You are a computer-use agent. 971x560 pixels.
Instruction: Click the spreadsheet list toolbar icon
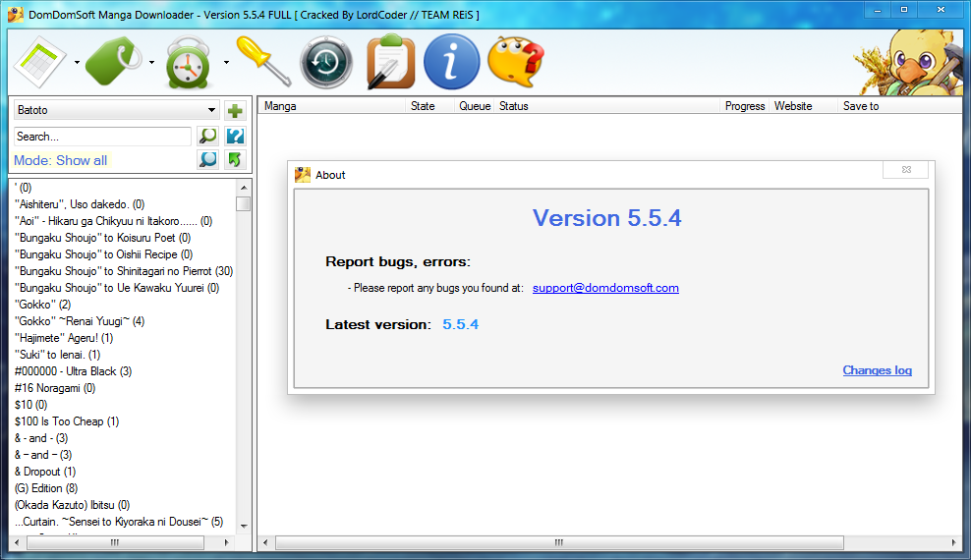click(40, 62)
